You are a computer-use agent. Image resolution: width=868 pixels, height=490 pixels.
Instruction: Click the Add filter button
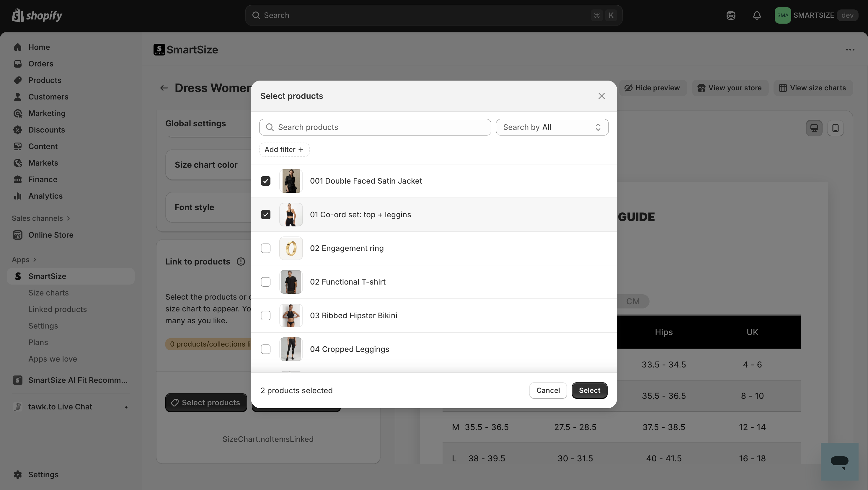284,150
